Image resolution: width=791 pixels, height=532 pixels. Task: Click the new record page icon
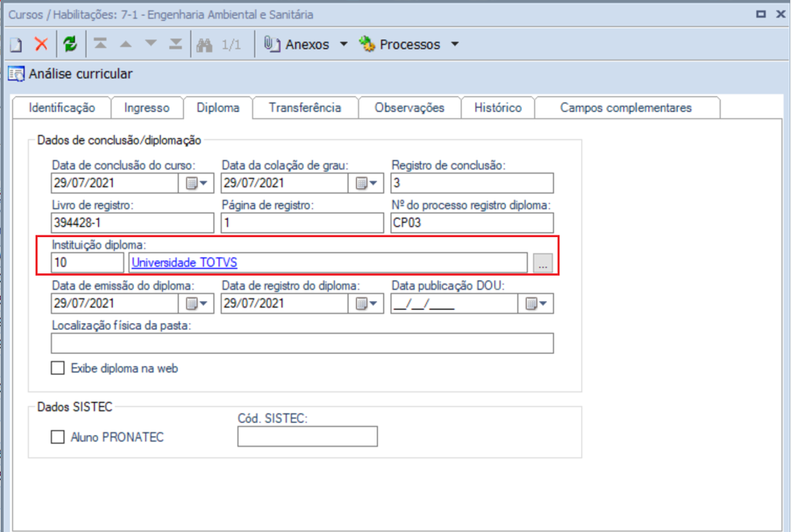[15, 45]
